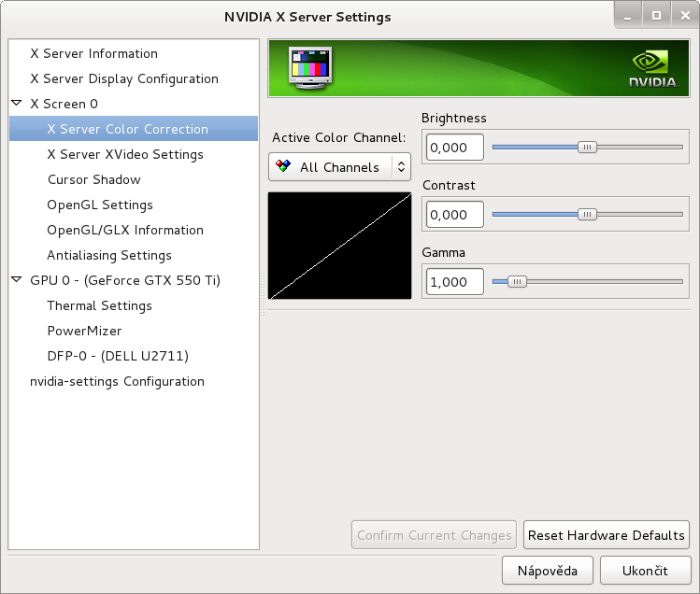Image resolution: width=700 pixels, height=594 pixels.
Task: Minimize the NVIDIA X Server Settings window
Action: point(628,16)
